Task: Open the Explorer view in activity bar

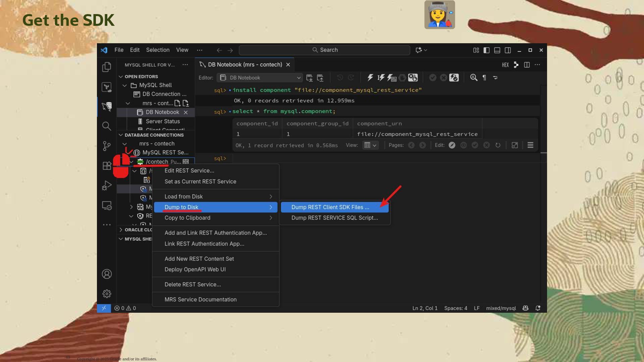Action: tap(107, 67)
